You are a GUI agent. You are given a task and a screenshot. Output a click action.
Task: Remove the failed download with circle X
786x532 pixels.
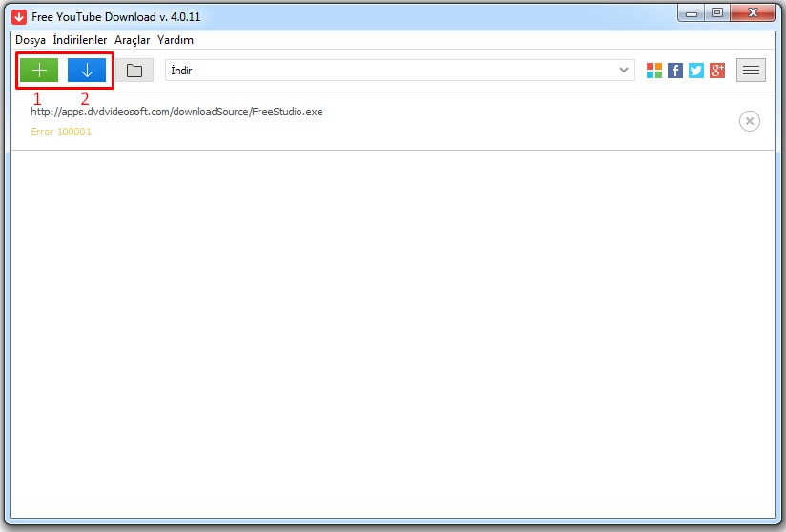click(x=750, y=121)
